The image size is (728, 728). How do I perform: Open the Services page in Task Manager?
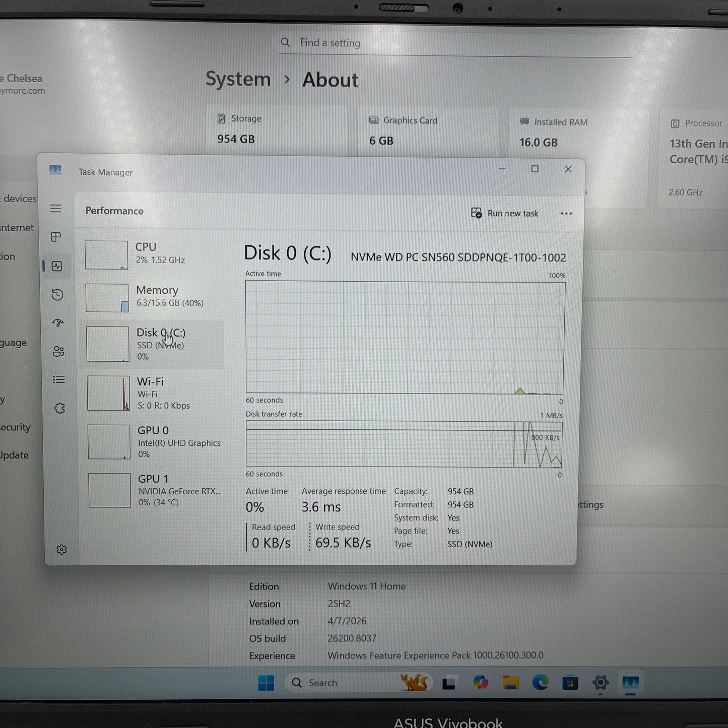tap(59, 408)
